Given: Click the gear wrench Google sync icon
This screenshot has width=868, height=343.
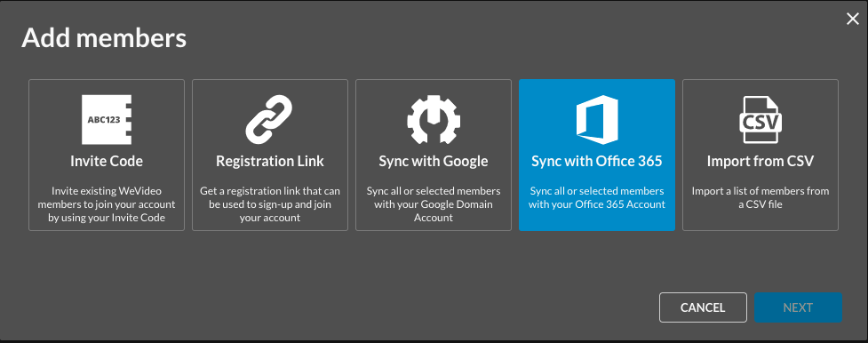Looking at the screenshot, I should click(434, 120).
